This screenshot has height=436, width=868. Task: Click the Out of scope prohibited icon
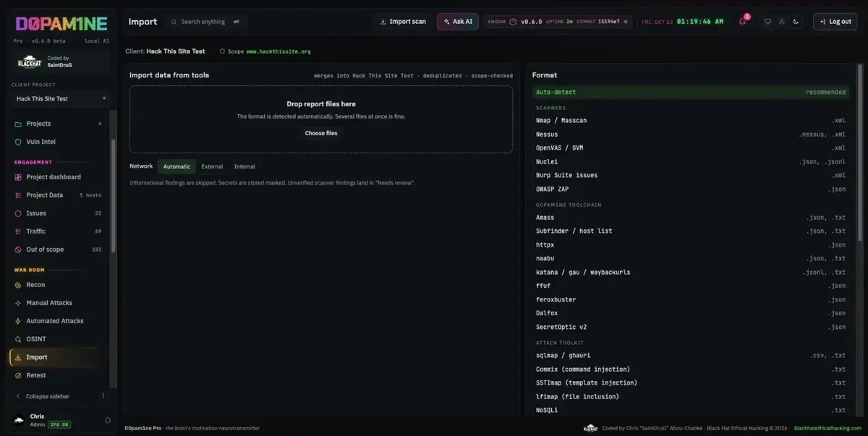coord(18,249)
